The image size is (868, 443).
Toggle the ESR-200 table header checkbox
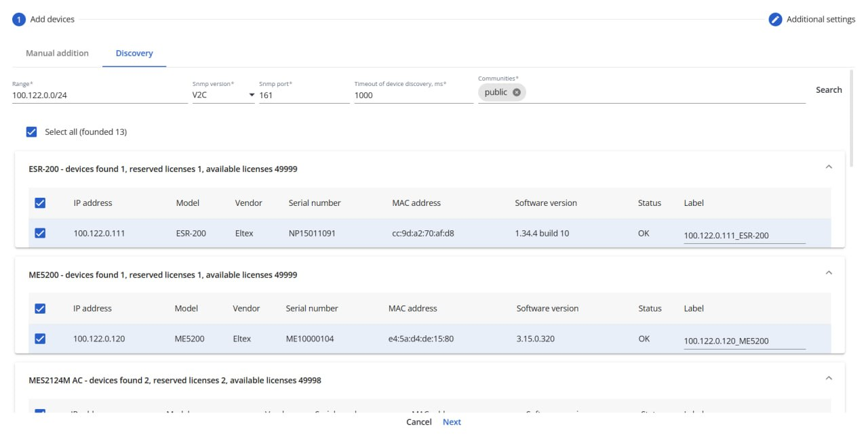coord(40,203)
